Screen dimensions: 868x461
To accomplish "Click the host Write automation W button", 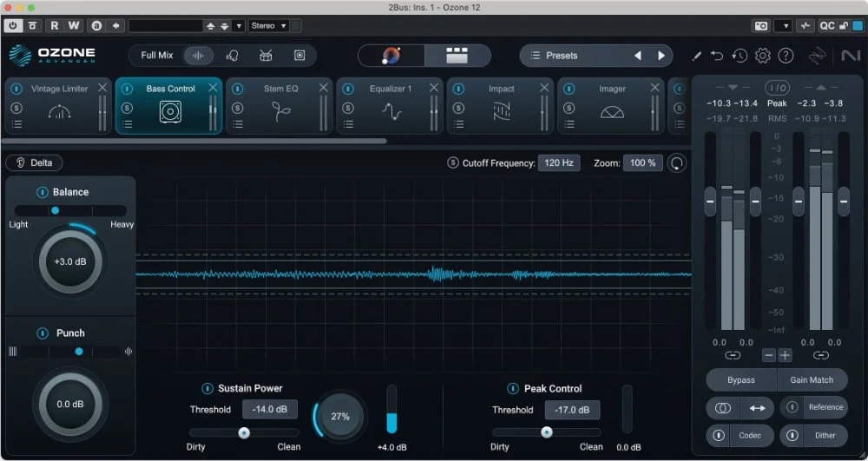I will 74,25.
